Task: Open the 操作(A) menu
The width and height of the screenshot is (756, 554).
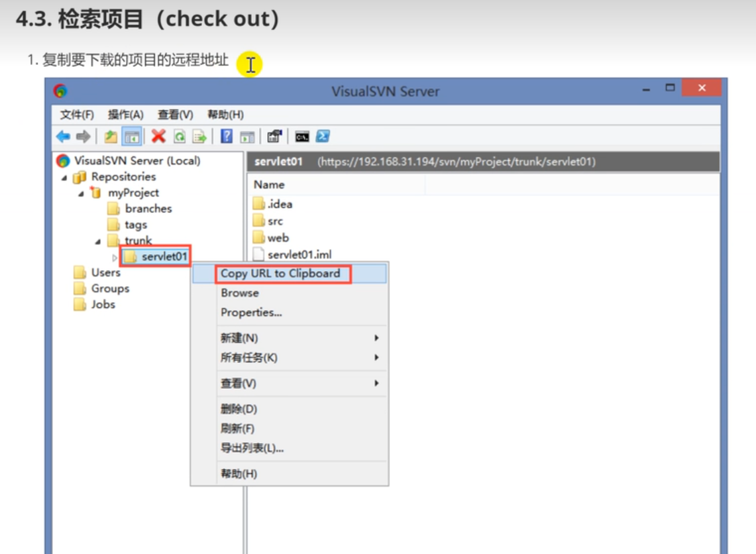Action: click(x=125, y=115)
